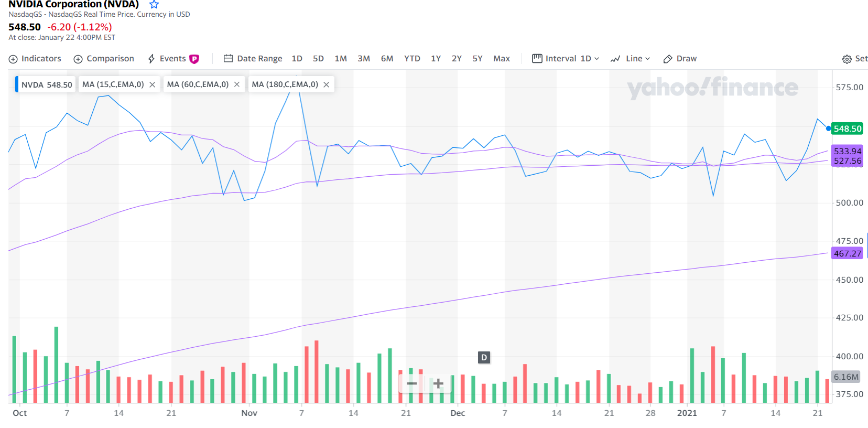Viewport: 868px width, 428px height.
Task: Select the NVDA 548.50 legend label
Action: click(x=47, y=84)
